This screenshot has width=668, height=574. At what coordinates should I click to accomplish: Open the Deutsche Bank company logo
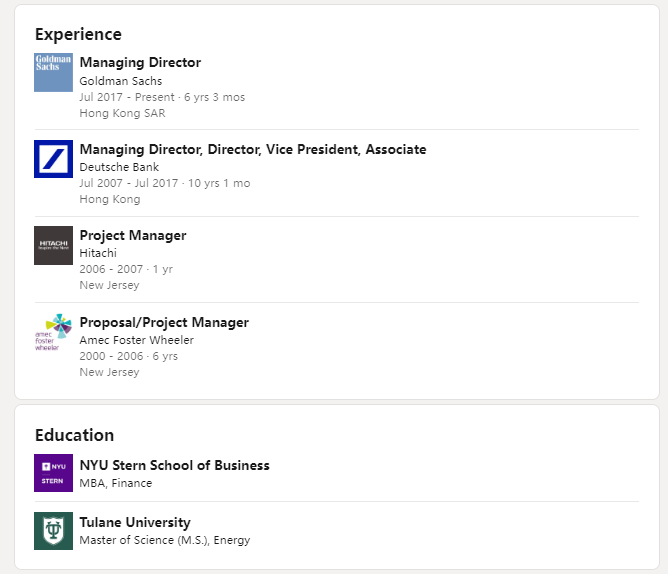[53, 159]
